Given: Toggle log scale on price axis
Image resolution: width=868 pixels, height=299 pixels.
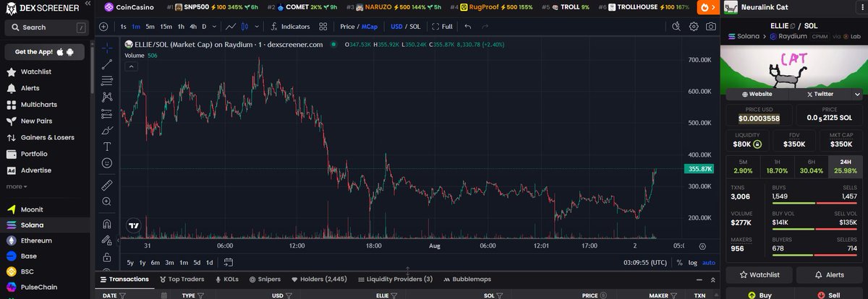Looking at the screenshot, I should pyautogui.click(x=693, y=263).
